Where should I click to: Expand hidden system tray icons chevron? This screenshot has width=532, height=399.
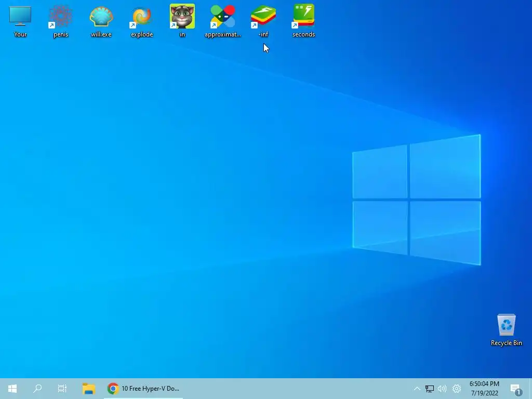pos(417,389)
